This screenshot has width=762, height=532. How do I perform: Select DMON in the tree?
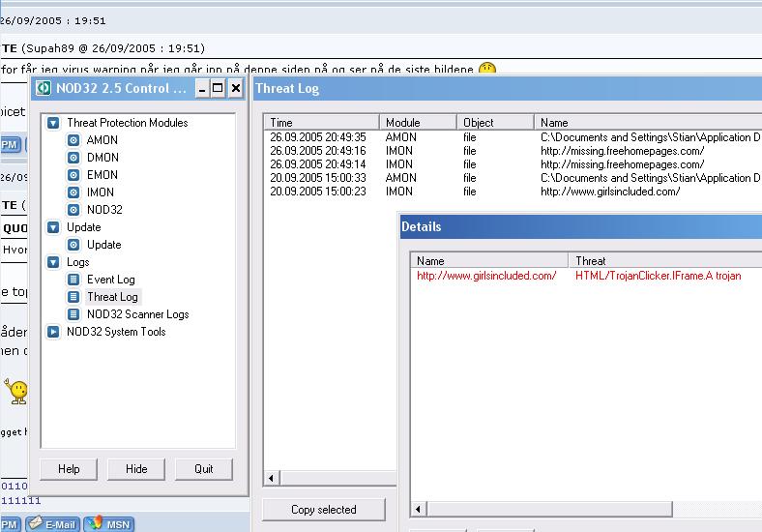coord(103,158)
